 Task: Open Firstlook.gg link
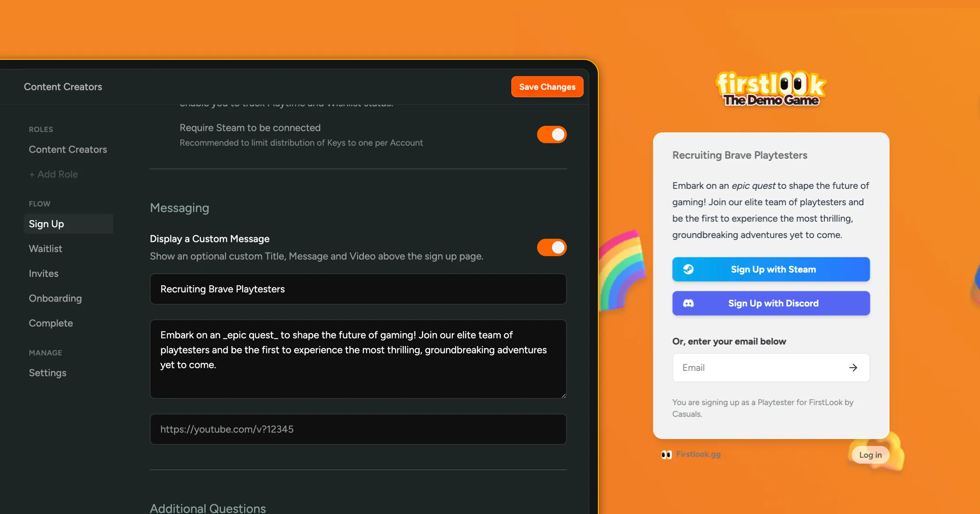tap(698, 454)
